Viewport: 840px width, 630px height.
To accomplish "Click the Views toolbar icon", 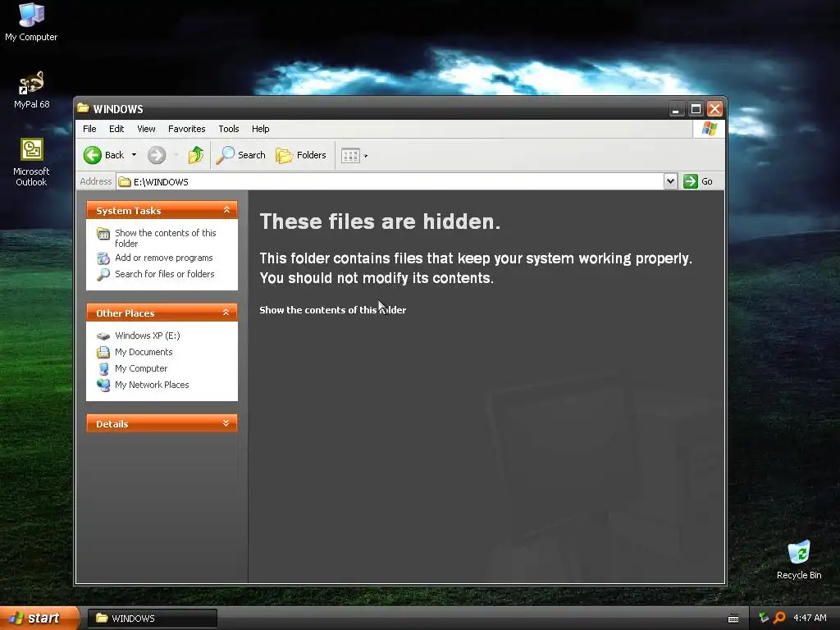I will pyautogui.click(x=350, y=156).
